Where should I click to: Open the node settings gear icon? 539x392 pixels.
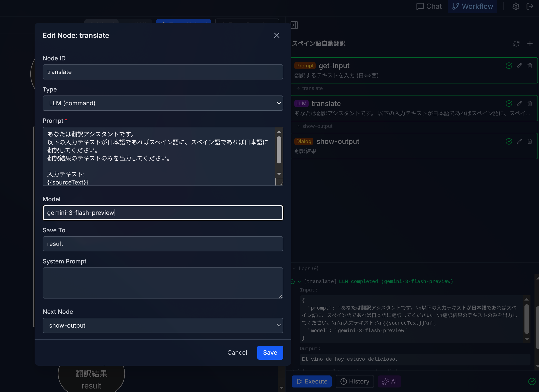516,6
